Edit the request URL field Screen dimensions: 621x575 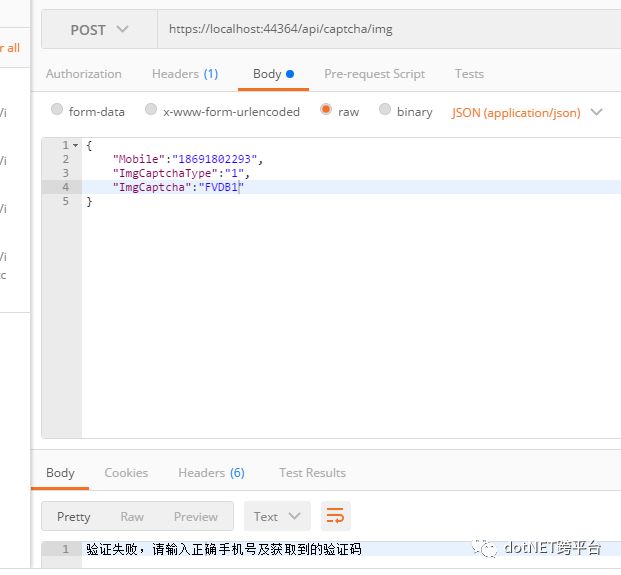(389, 29)
